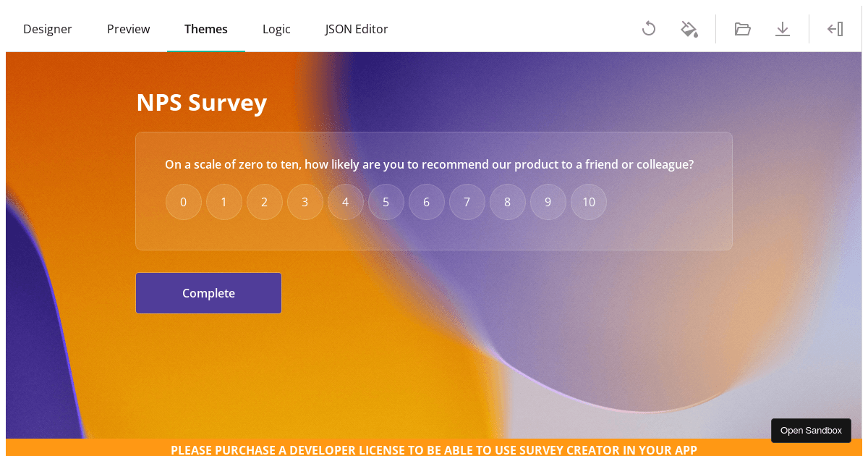Open the Preview tab
868x456 pixels.
point(128,29)
